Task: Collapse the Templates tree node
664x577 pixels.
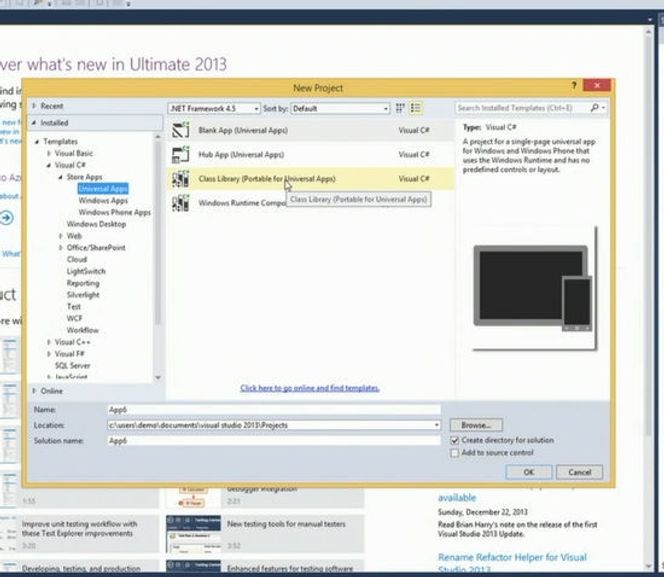Action: tap(37, 141)
